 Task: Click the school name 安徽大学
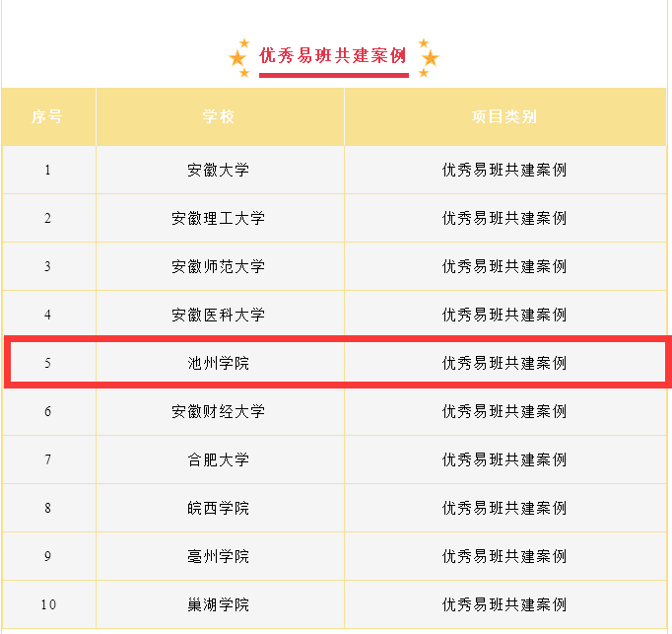point(219,170)
